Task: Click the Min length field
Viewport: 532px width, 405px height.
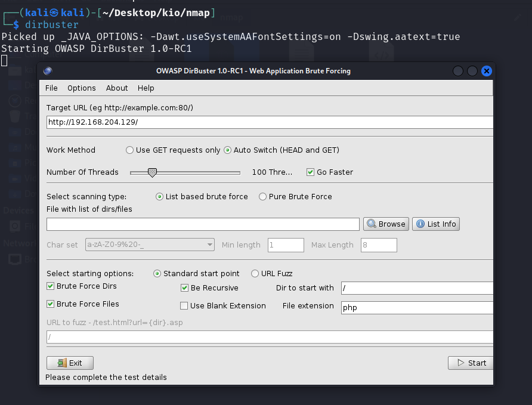Action: (286, 245)
